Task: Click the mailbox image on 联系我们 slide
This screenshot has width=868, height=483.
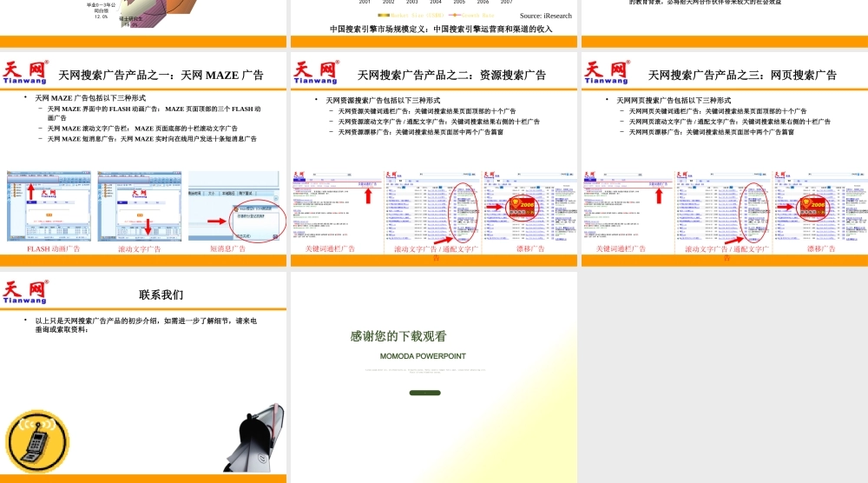Action: (254, 438)
